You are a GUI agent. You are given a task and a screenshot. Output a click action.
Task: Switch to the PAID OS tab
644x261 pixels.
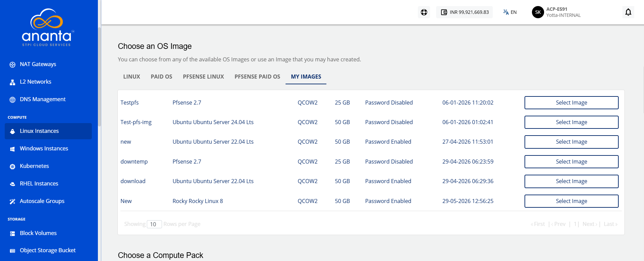[x=161, y=77]
